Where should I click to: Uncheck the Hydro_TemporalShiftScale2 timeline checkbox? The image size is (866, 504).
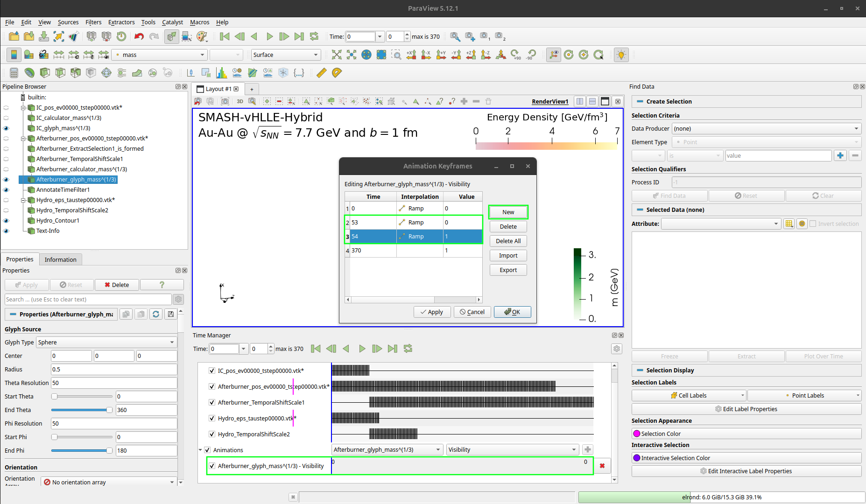point(212,434)
